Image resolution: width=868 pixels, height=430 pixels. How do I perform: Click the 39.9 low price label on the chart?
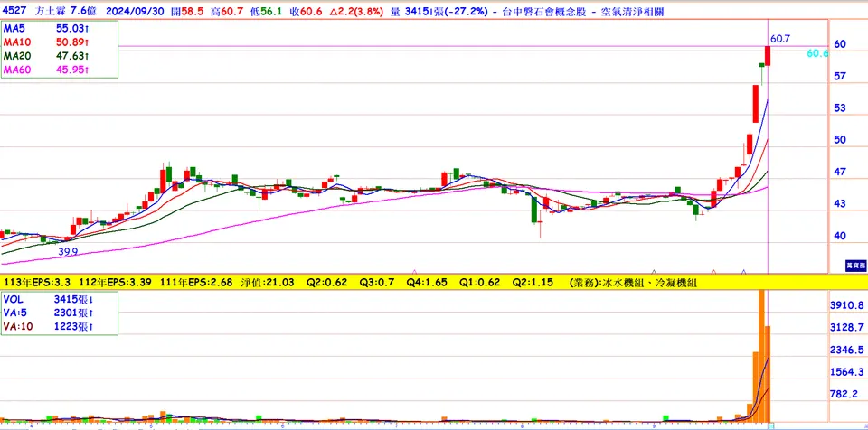tap(68, 251)
